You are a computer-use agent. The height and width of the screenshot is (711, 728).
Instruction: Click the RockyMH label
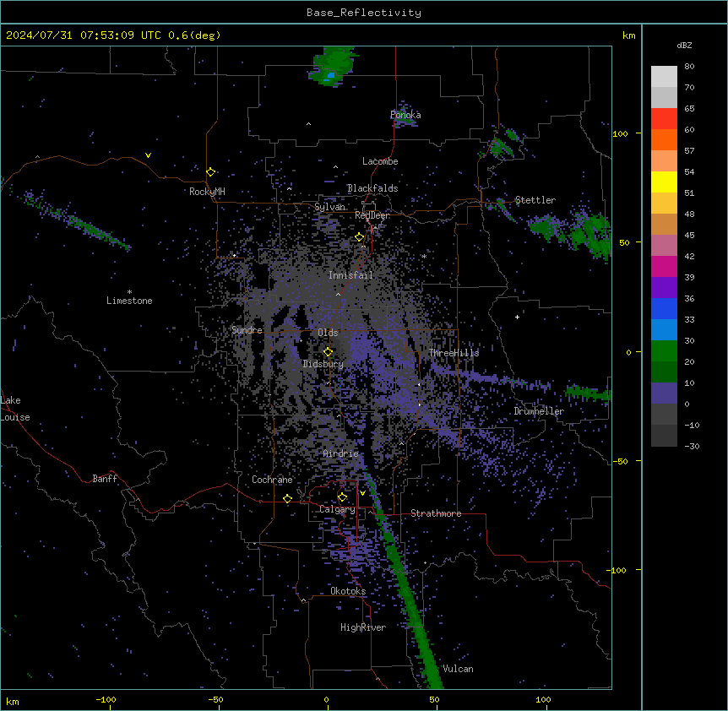tap(207, 192)
